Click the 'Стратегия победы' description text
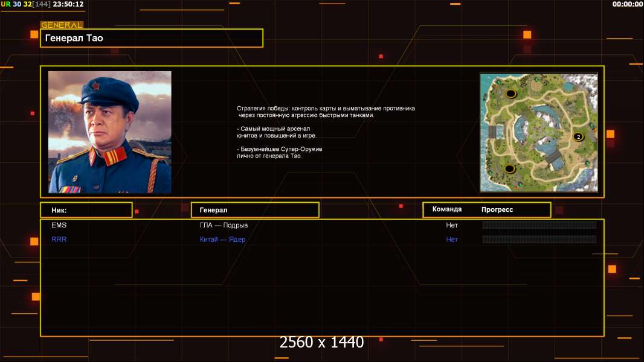The width and height of the screenshot is (644, 362). pyautogui.click(x=326, y=112)
